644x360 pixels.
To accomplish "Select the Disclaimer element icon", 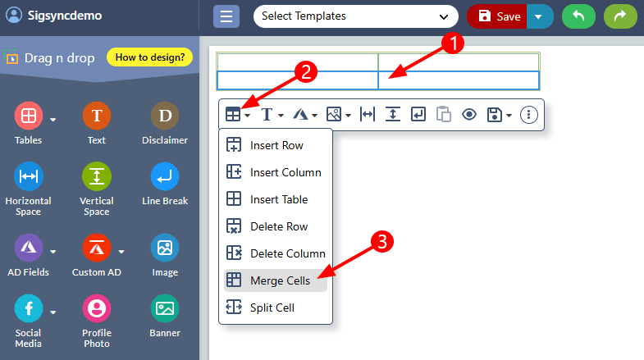I will 165,116.
